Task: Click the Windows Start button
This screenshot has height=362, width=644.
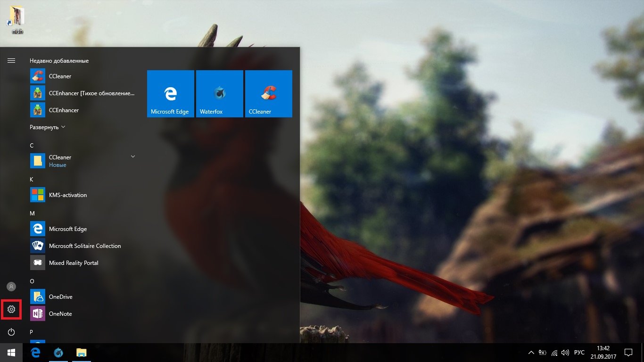Action: coord(11,353)
